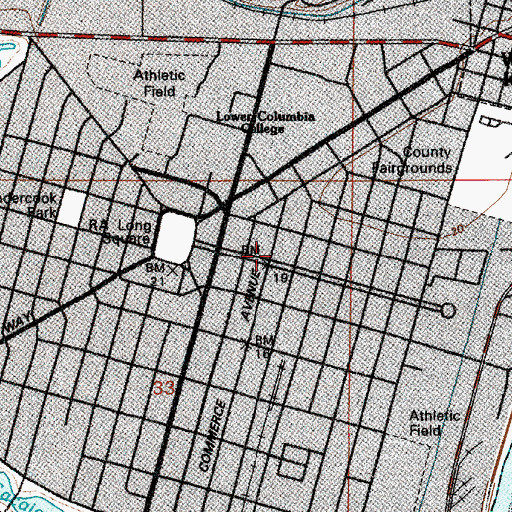The width and height of the screenshot is (512, 512).
Task: Click the BM 21 benchmark cross
Action: pos(173,270)
